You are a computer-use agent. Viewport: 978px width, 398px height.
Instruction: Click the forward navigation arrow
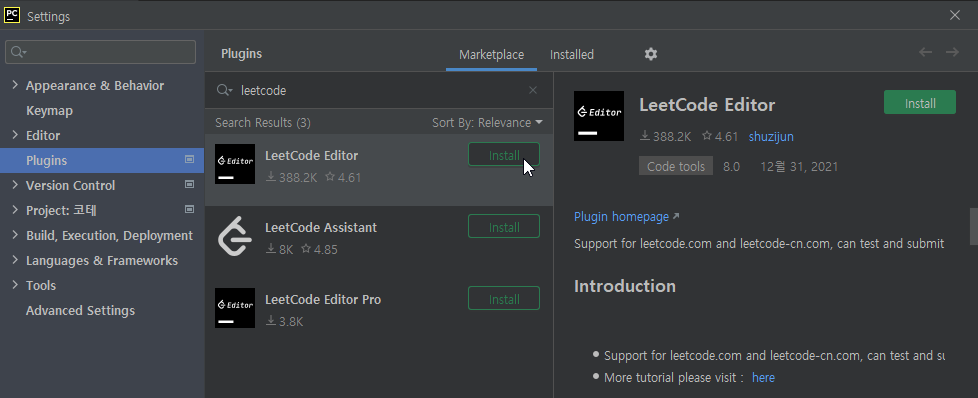(x=952, y=52)
